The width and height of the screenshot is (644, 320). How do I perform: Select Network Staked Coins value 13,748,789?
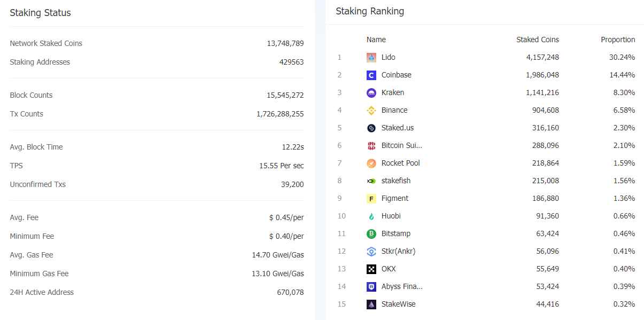click(x=285, y=43)
